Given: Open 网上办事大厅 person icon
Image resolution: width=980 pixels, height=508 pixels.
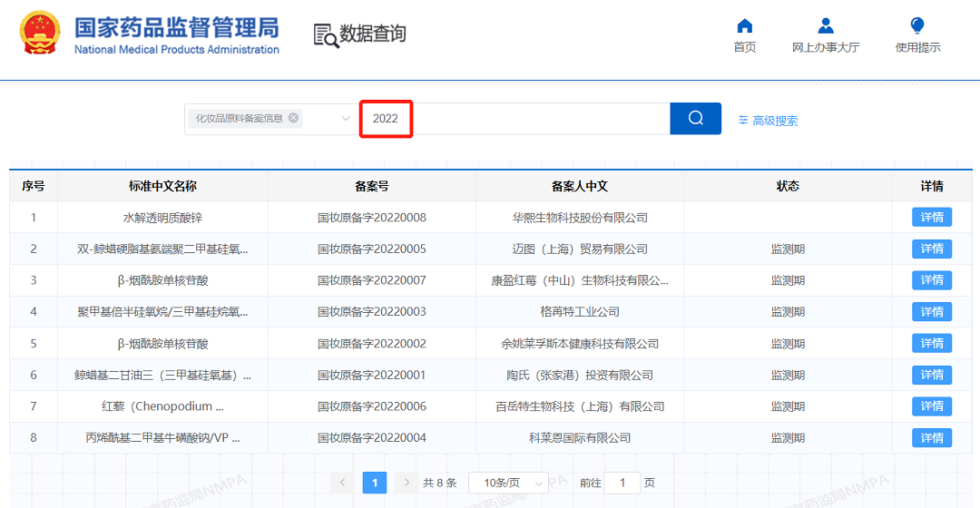Looking at the screenshot, I should click(x=825, y=26).
